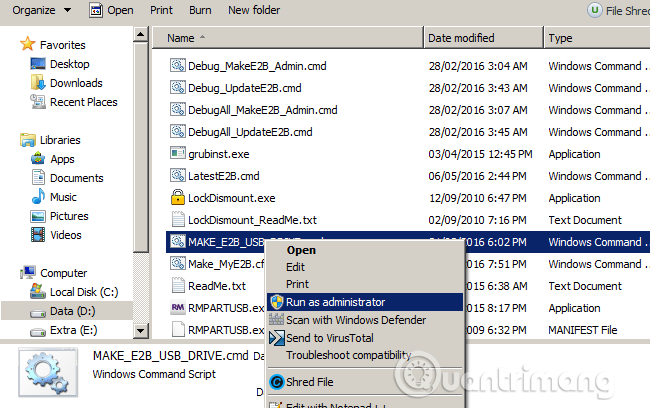
Task: Sort by the Type column header
Action: 597,38
